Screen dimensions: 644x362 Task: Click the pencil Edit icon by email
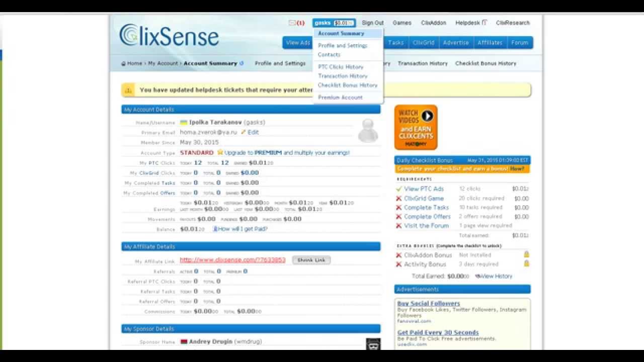pyautogui.click(x=244, y=132)
